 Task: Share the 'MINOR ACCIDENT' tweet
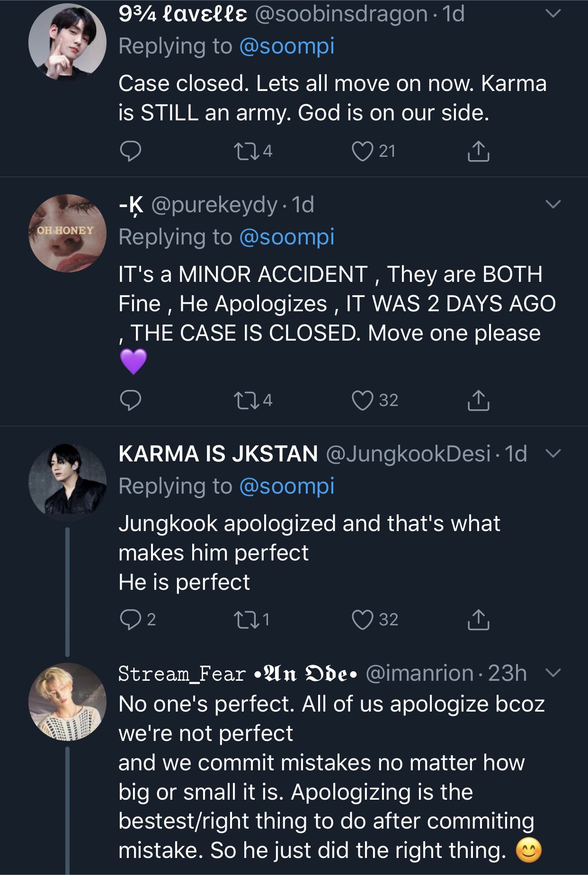[x=478, y=400]
